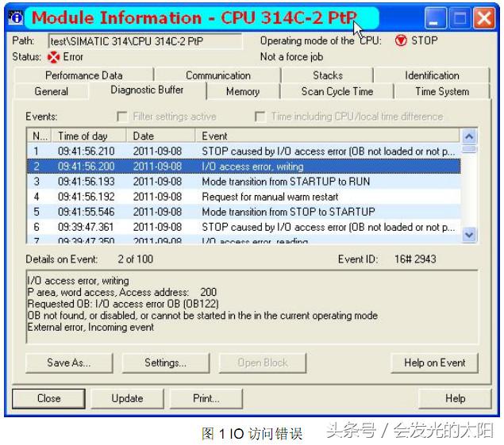Select the Diagnostic Buffer tab
Image resolution: width=504 pixels, height=445 pixels.
[147, 90]
